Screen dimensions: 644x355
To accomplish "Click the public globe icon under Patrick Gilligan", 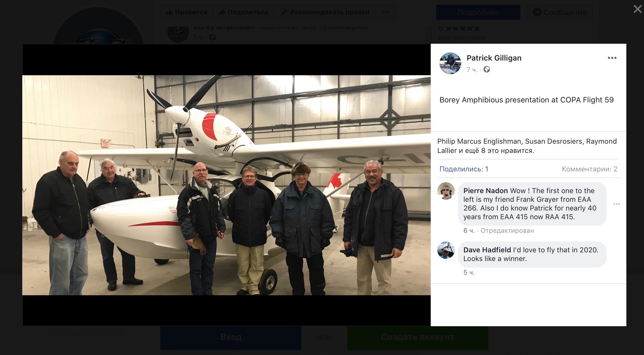I will click(487, 70).
